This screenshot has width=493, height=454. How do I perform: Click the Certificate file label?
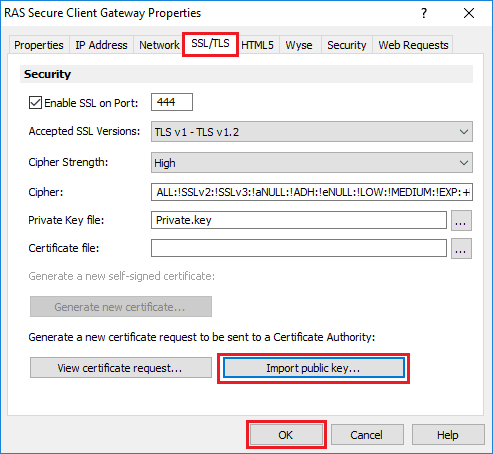[64, 248]
